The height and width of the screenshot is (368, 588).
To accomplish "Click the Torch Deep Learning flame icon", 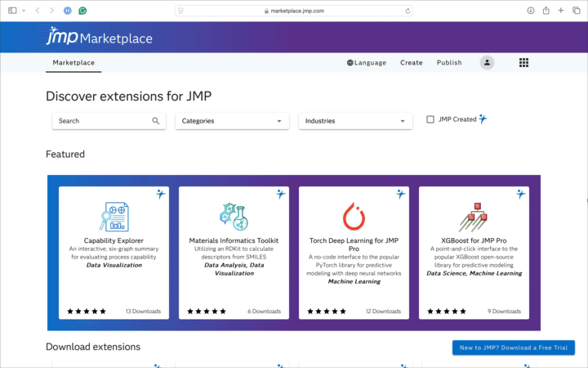I will click(x=354, y=216).
